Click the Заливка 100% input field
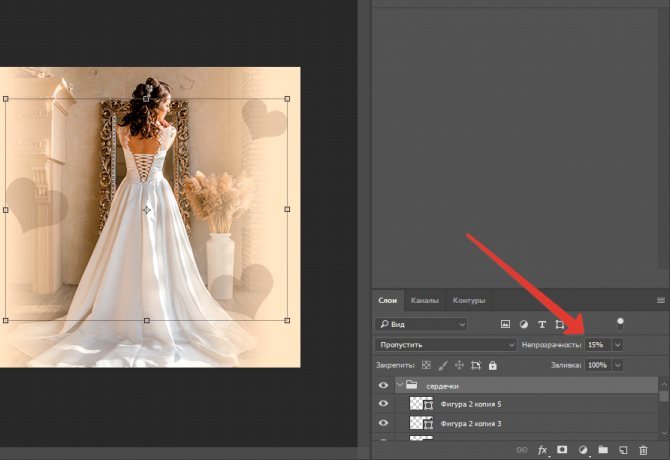The height and width of the screenshot is (460, 670). coord(597,366)
